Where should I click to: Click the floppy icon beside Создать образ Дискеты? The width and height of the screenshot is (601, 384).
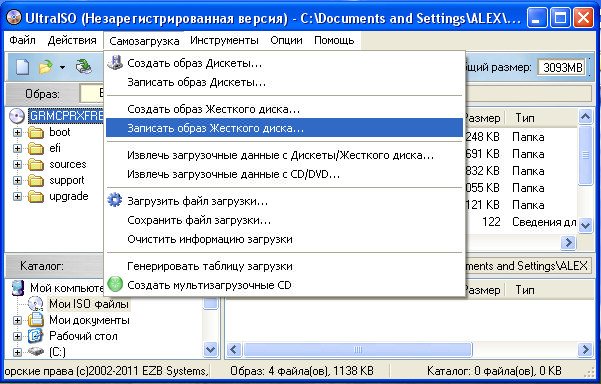point(115,62)
